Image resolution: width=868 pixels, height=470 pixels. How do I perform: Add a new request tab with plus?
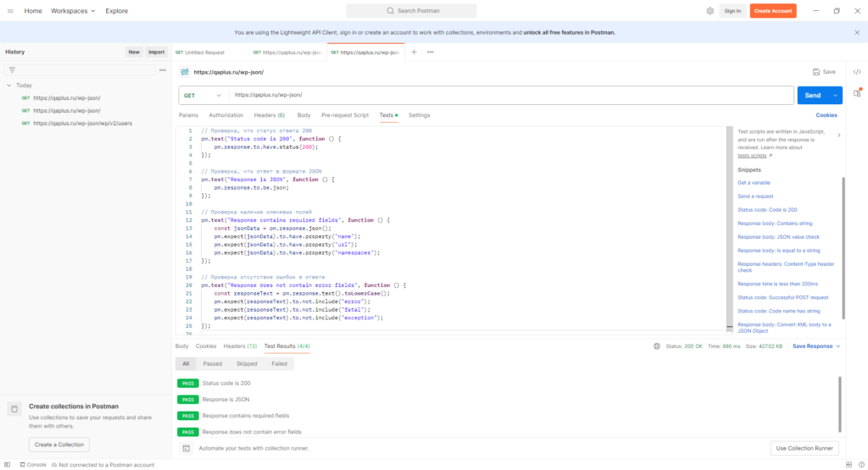pyautogui.click(x=414, y=52)
